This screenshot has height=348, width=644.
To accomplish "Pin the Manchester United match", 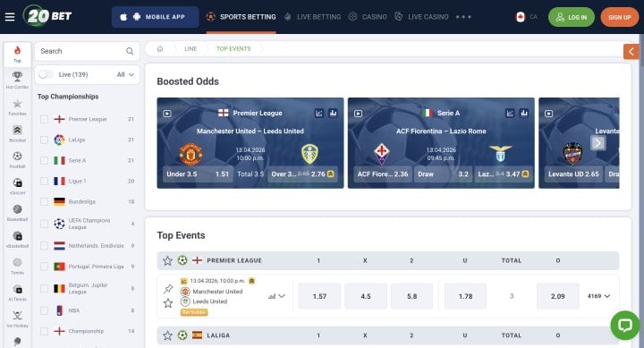I will [x=168, y=289].
